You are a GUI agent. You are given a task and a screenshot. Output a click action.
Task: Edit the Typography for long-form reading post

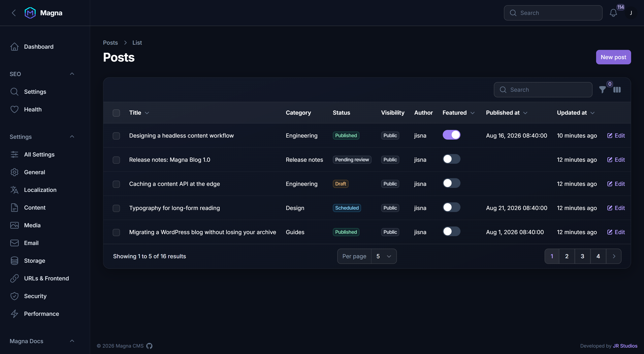[x=616, y=208]
